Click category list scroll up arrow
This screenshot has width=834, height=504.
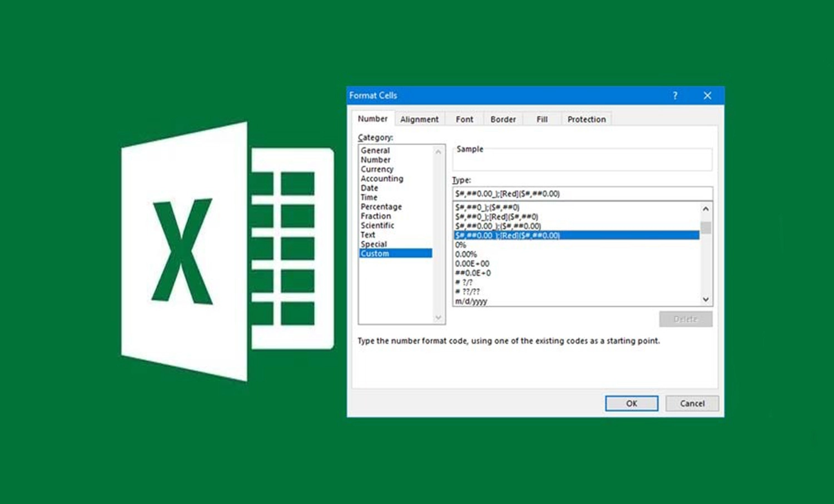point(438,152)
